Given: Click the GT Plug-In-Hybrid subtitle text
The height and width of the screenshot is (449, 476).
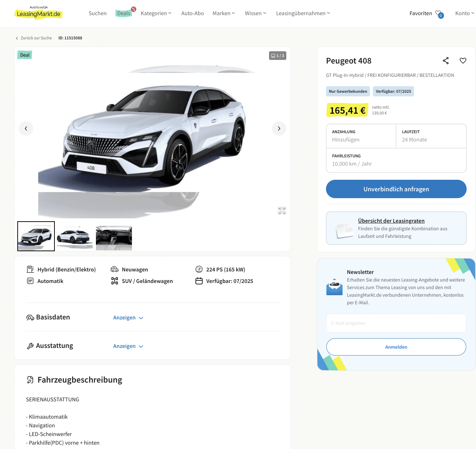Looking at the screenshot, I should pyautogui.click(x=390, y=75).
